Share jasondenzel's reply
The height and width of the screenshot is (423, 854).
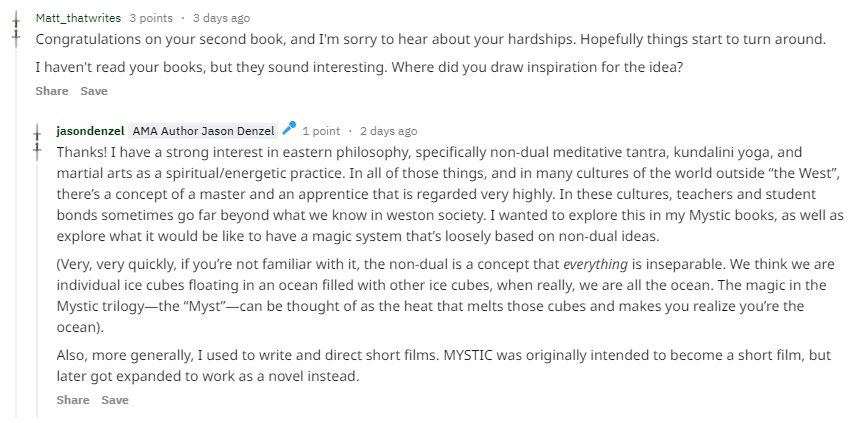(x=73, y=400)
